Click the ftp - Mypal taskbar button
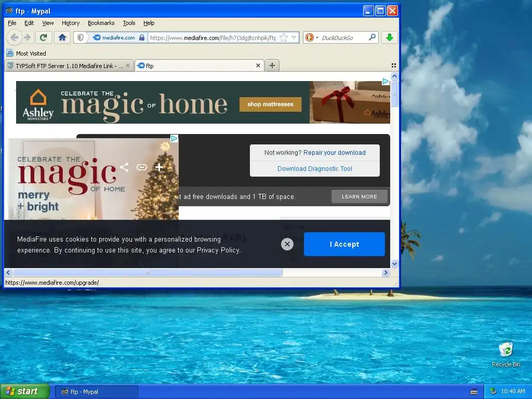 point(96,392)
